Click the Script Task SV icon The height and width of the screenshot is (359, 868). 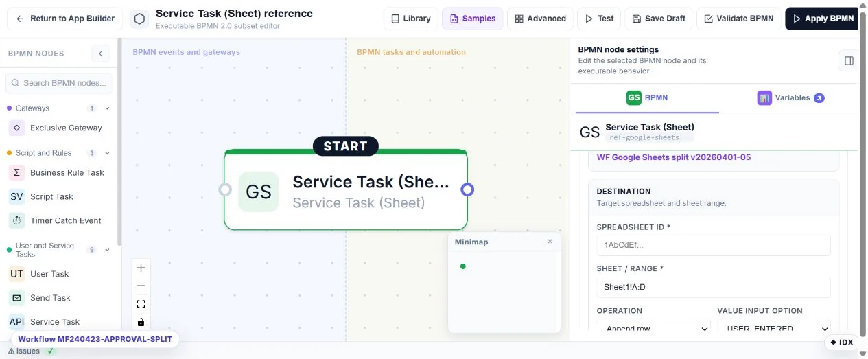17,196
